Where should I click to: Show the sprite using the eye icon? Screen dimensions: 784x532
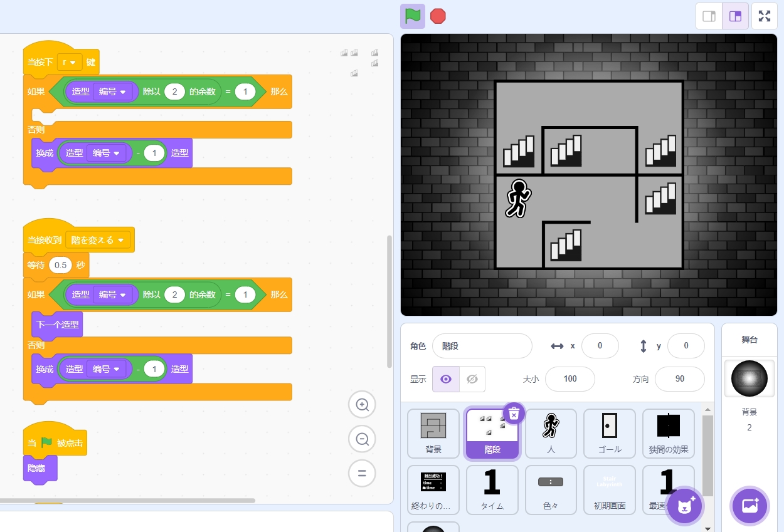pos(446,379)
